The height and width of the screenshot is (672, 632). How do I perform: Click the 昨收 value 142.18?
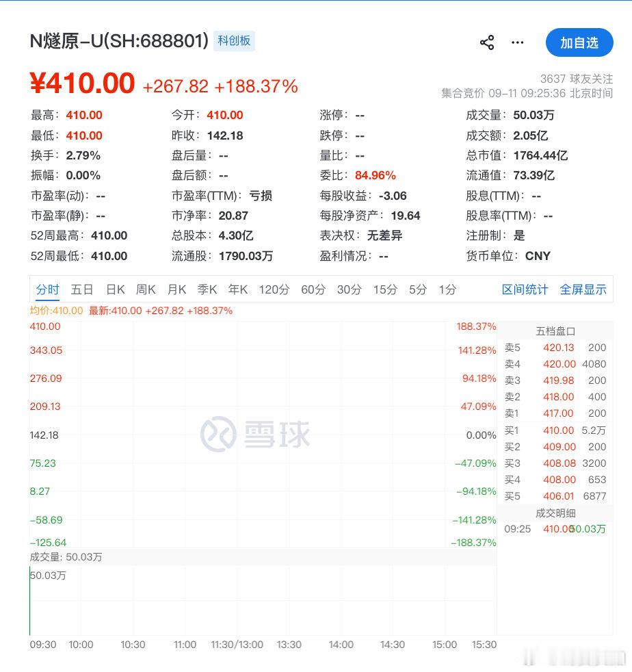click(x=225, y=135)
